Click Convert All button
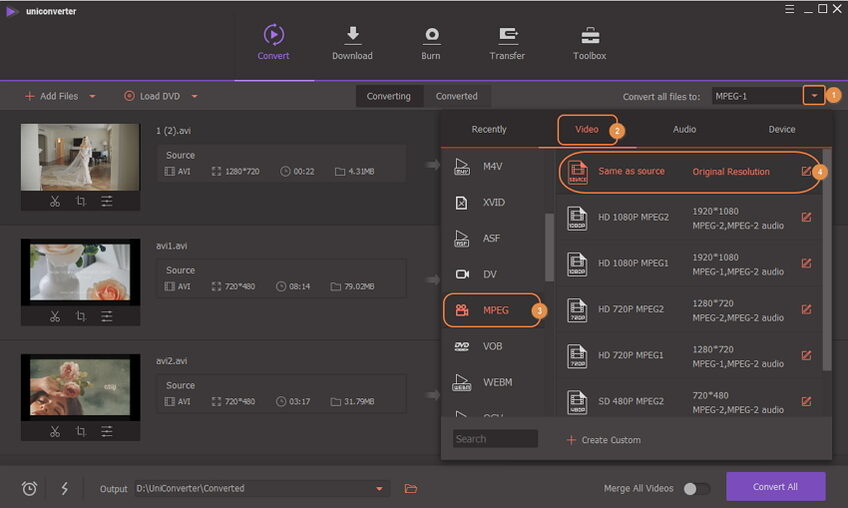 tap(776, 486)
